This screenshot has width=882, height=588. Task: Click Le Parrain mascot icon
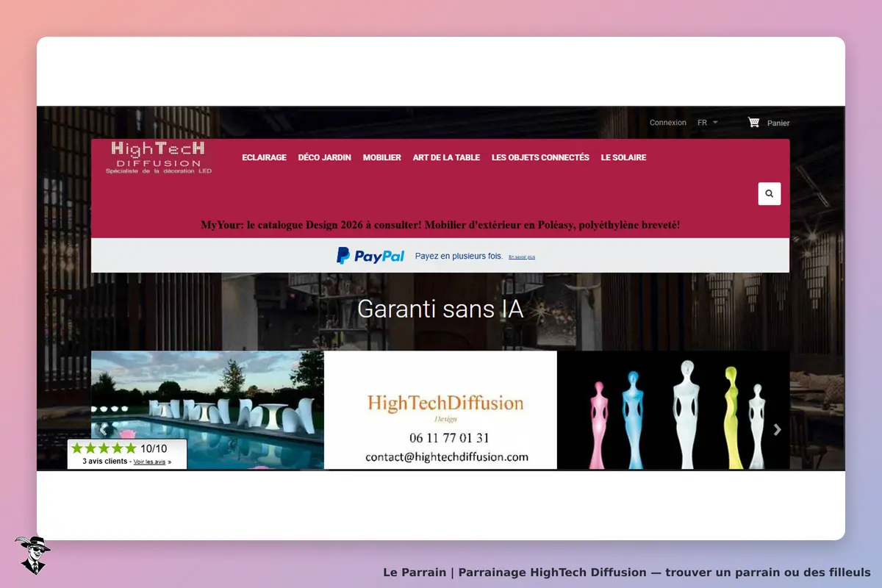32,554
